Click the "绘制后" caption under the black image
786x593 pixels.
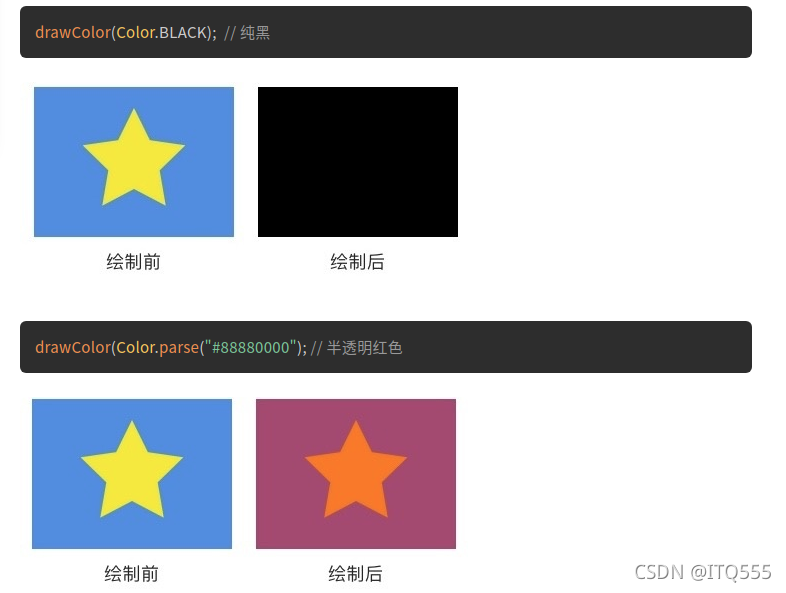[x=357, y=262]
